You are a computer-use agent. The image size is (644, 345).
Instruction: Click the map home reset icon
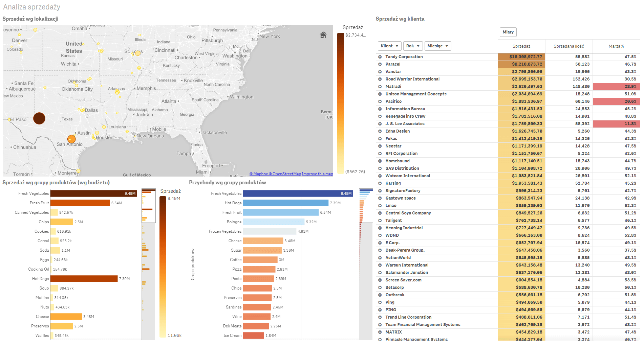point(323,35)
